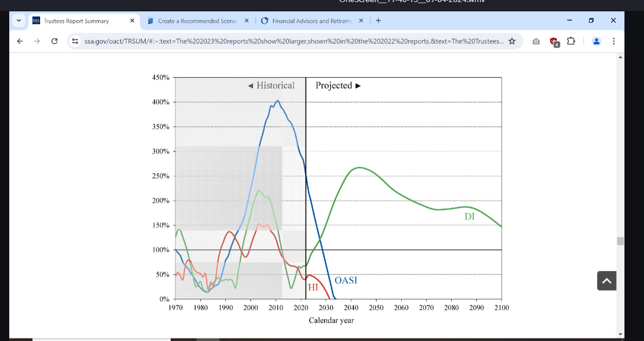
Task: Click inside the address bar URL field
Action: pyautogui.click(x=288, y=41)
